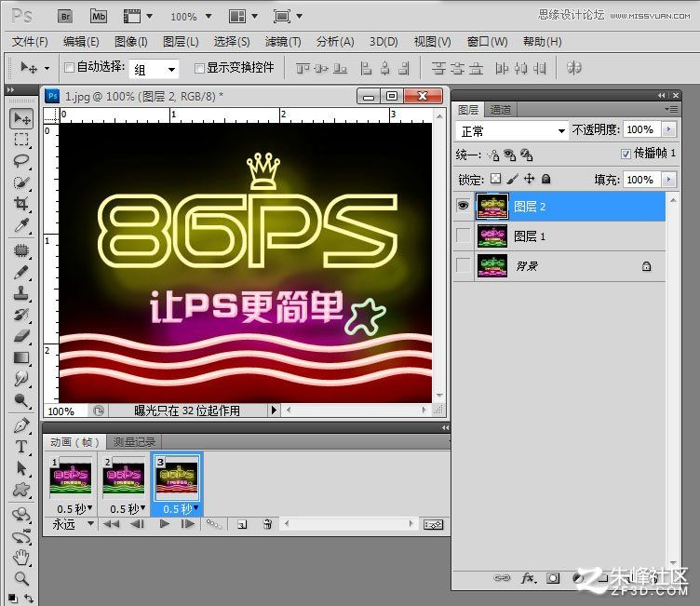Select the Spot Healing Brush tool
This screenshot has height=606, width=700.
21,250
